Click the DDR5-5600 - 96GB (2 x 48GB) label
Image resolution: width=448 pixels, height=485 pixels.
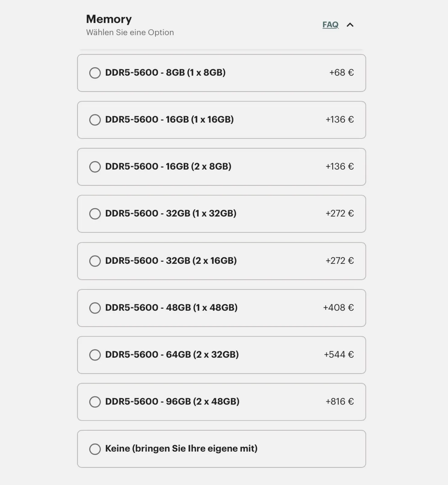point(172,401)
